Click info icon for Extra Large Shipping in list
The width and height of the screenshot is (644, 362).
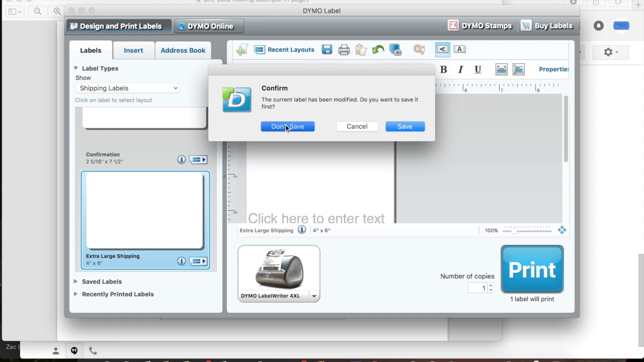point(182,261)
